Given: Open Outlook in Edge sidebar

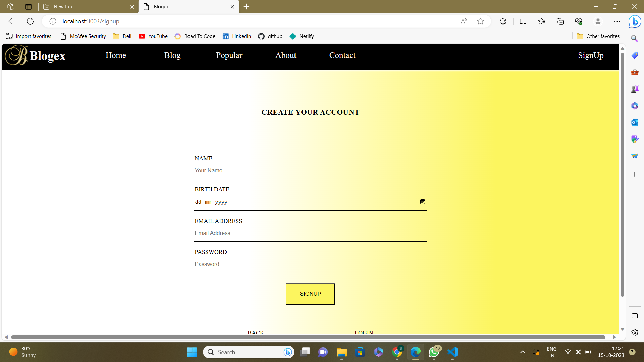Looking at the screenshot, I should [635, 122].
